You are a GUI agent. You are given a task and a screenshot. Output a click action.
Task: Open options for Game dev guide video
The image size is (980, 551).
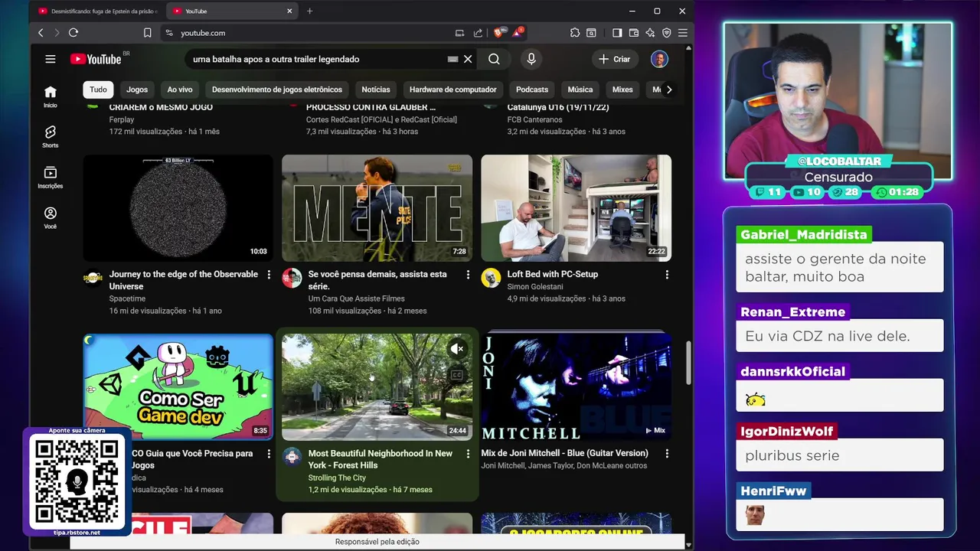tap(269, 454)
